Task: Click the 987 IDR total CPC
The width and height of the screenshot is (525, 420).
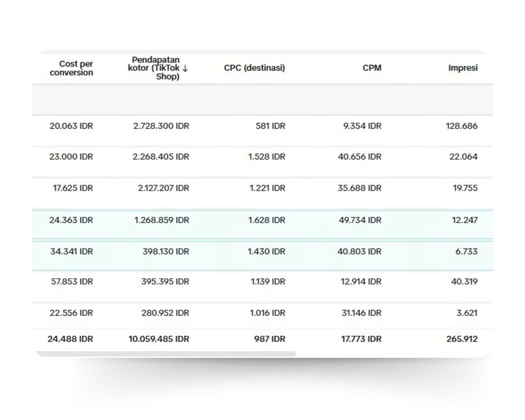Action: 270,339
